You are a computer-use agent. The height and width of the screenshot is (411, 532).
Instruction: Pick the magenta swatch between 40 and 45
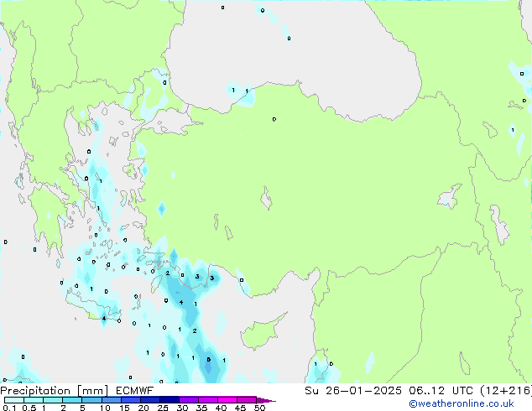(227, 400)
